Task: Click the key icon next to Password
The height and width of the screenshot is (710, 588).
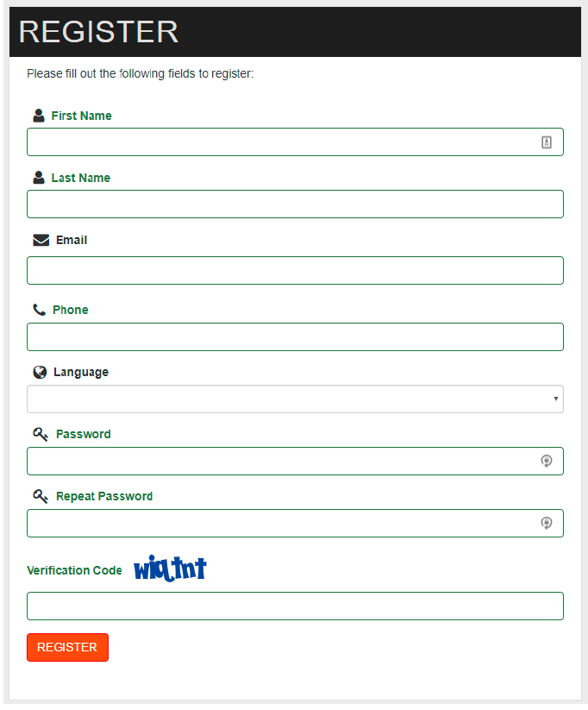Action: pos(41,434)
